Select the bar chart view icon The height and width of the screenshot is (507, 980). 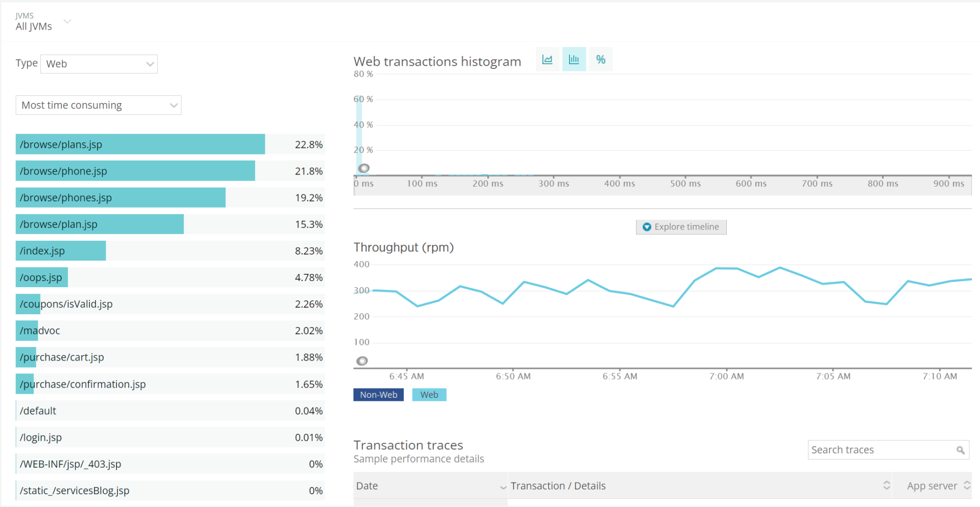coord(574,59)
